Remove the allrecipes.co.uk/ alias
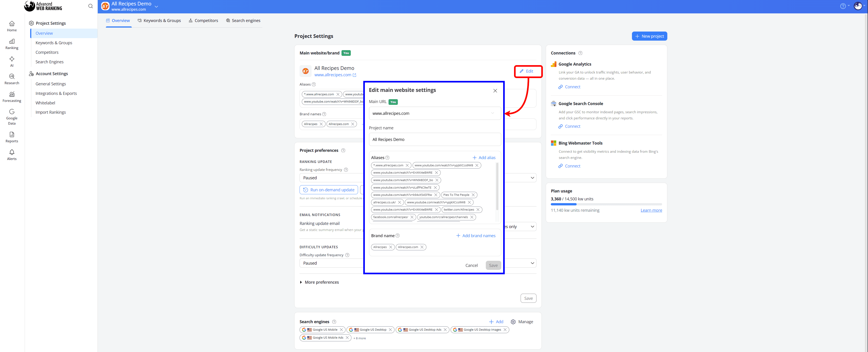 point(400,202)
